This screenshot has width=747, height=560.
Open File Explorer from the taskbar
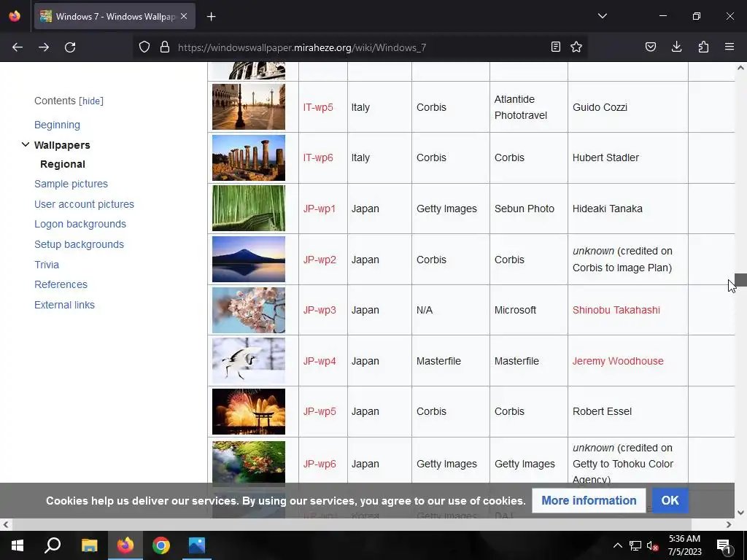pos(89,545)
